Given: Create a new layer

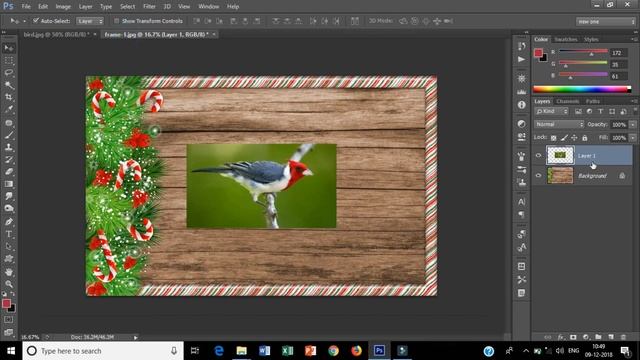Looking at the screenshot, I should click(611, 337).
